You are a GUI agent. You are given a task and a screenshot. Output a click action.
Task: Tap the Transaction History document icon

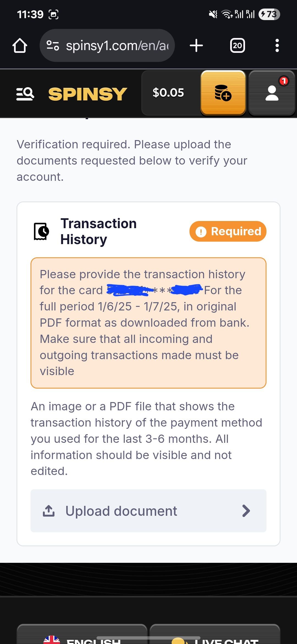(42, 231)
